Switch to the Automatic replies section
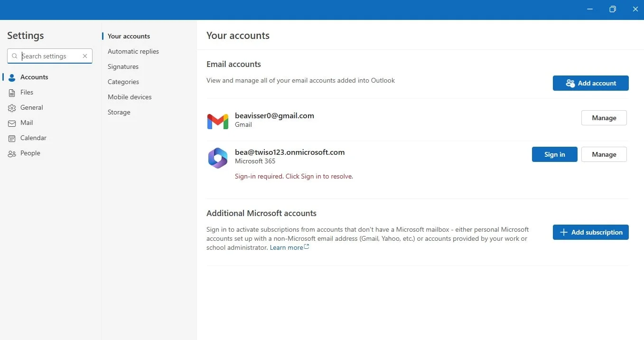 [133, 51]
